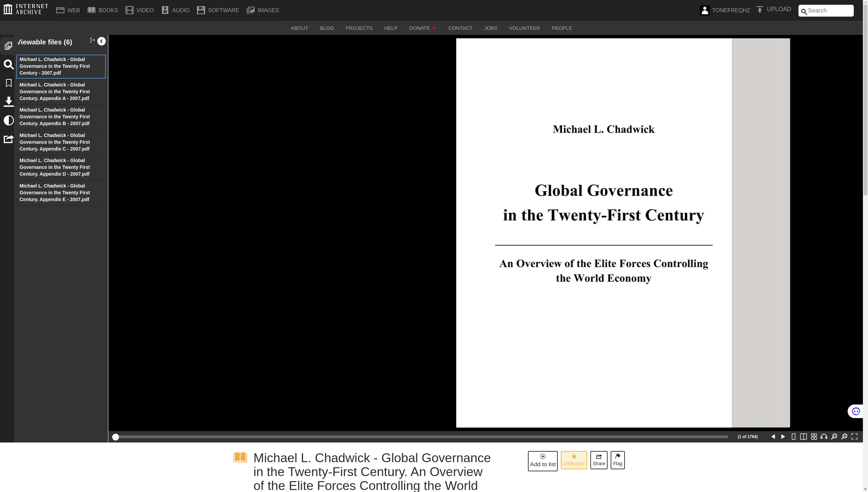The height and width of the screenshot is (492, 868).
Task: Click the UPLOAD link
Action: (x=779, y=9)
